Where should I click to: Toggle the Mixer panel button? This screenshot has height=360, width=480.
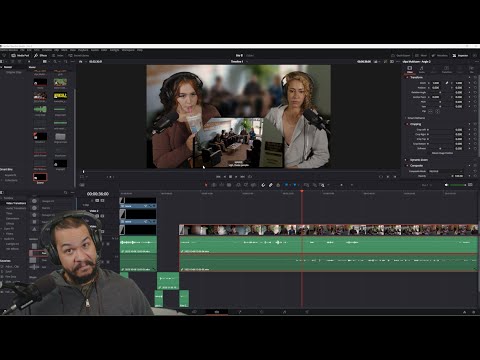[x=421, y=55]
